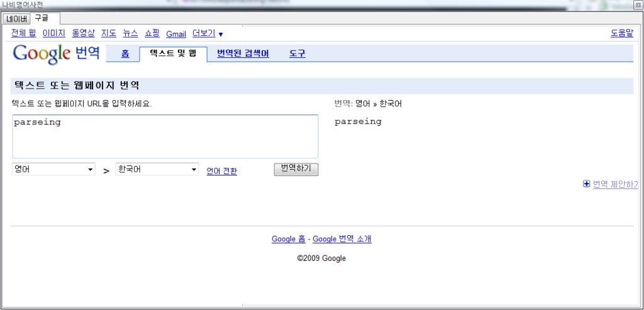Expand the 번역 제안하기 plus icon
This screenshot has height=310, width=644.
pos(587,184)
